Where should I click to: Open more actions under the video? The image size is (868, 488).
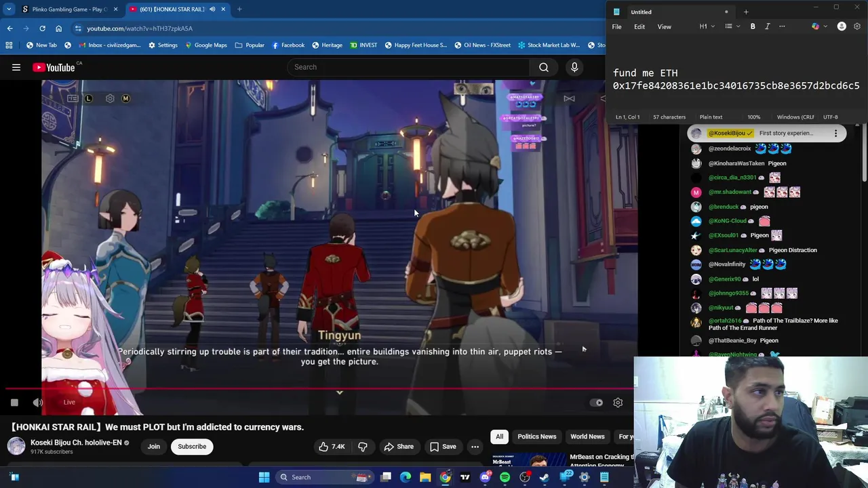475,447
